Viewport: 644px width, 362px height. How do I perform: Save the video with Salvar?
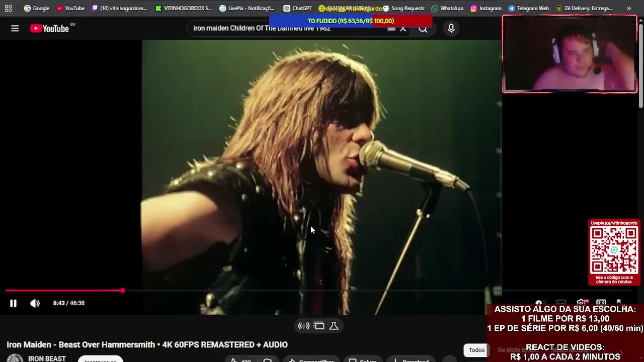point(363,360)
